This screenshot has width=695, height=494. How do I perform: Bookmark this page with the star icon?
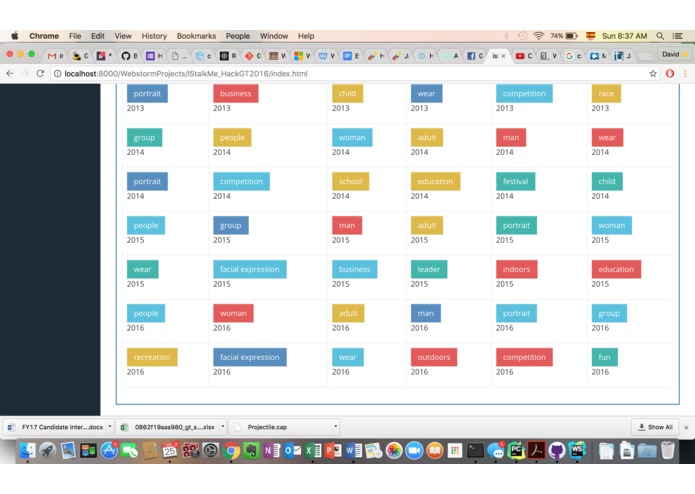click(653, 74)
